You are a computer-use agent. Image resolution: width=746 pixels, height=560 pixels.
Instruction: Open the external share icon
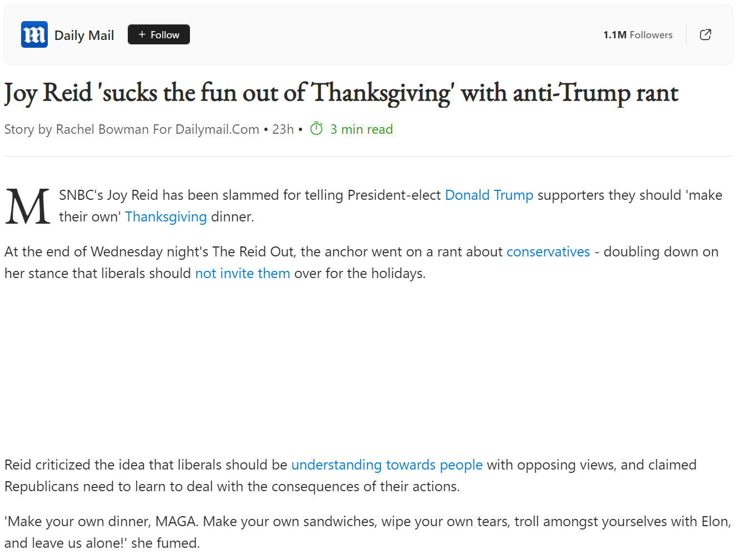(705, 34)
